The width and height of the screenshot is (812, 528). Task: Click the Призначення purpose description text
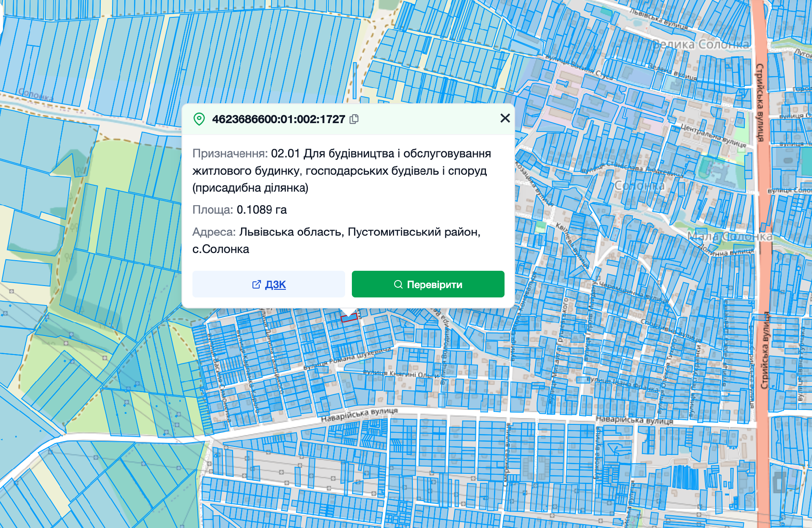(x=341, y=170)
